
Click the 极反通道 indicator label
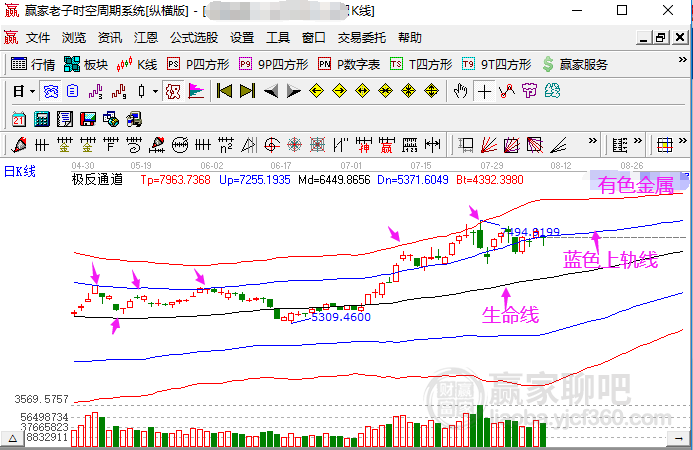97,179
